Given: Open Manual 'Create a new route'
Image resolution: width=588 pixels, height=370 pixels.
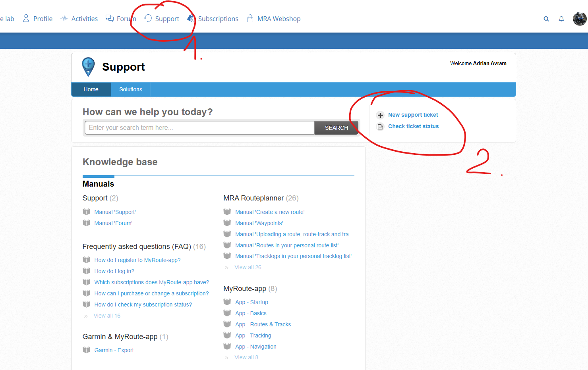Looking at the screenshot, I should 270,212.
